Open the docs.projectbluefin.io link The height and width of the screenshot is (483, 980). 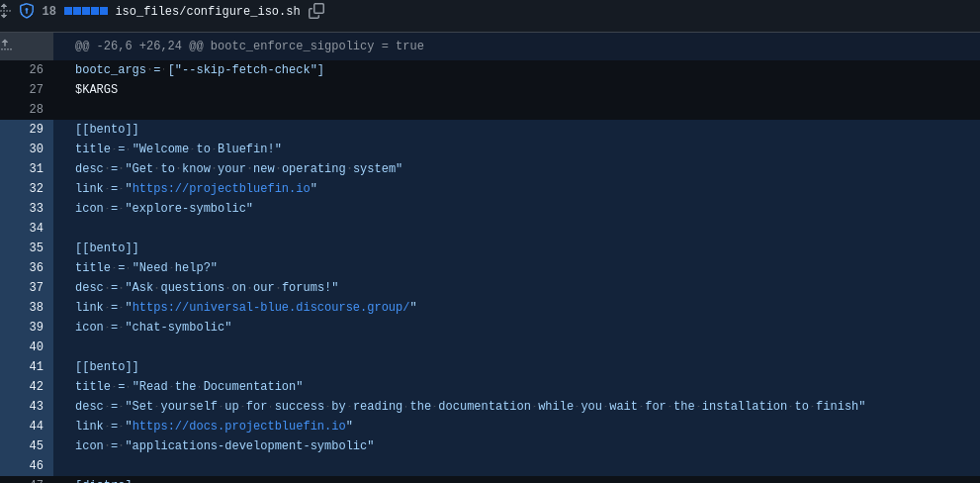click(x=239, y=427)
